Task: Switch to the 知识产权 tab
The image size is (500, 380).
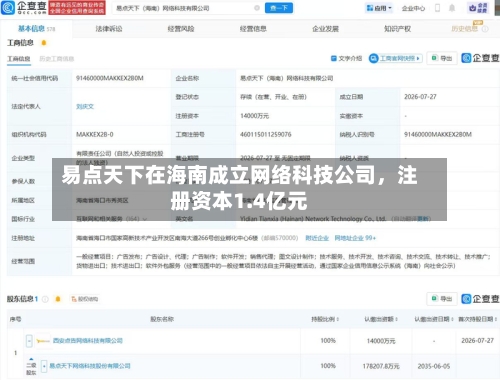Action: [397, 29]
